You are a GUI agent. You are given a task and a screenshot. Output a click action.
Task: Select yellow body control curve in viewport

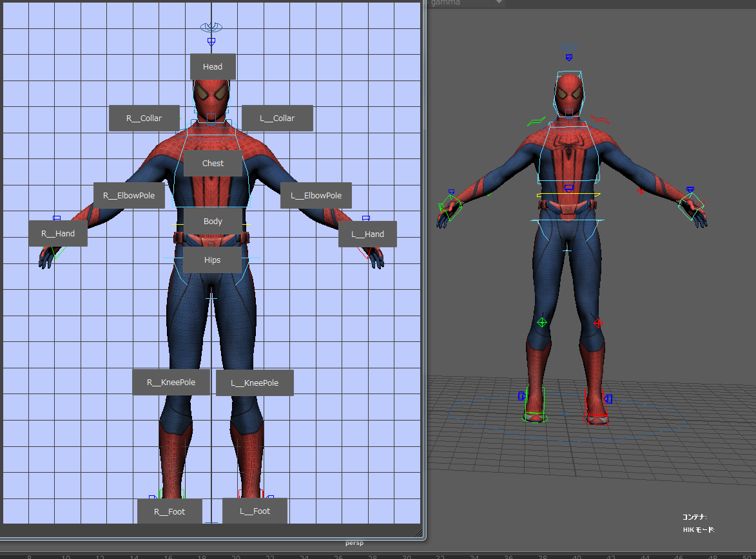[x=568, y=195]
